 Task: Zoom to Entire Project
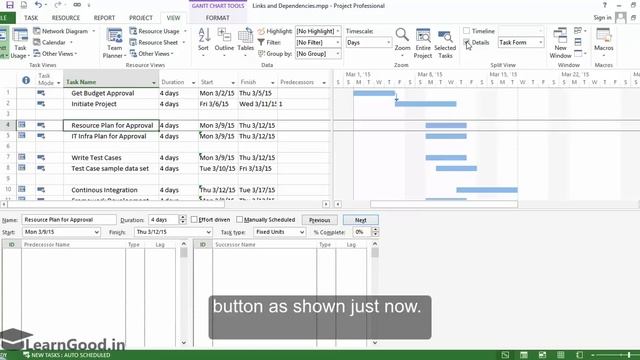(x=423, y=43)
